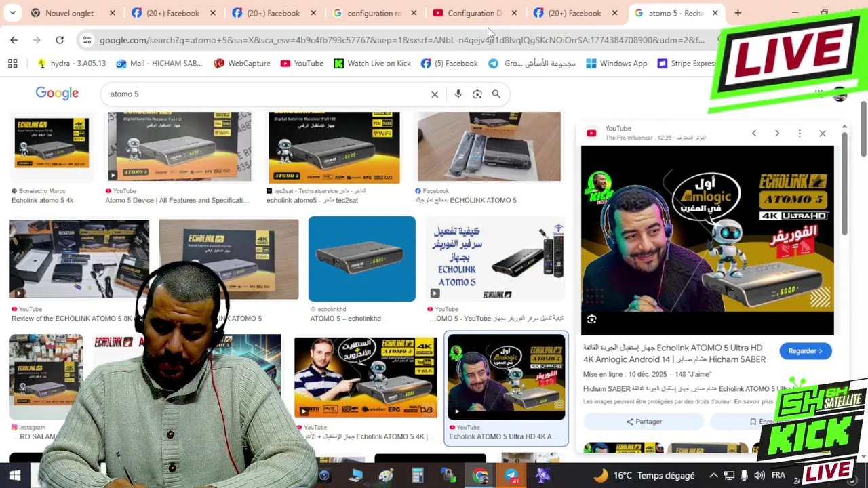
Task: Open the large preview image of ATOMO 5 video
Action: [x=707, y=240]
